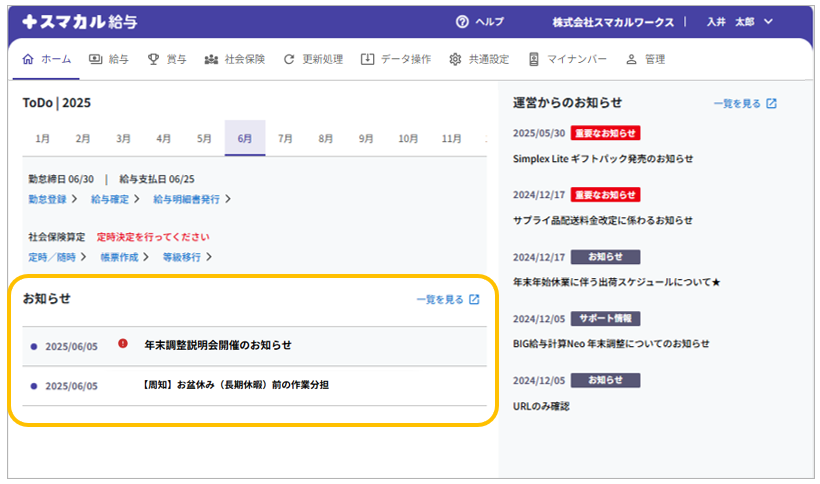
Task: Open the Simplex Lite ギフトパック notice
Action: pyautogui.click(x=602, y=158)
